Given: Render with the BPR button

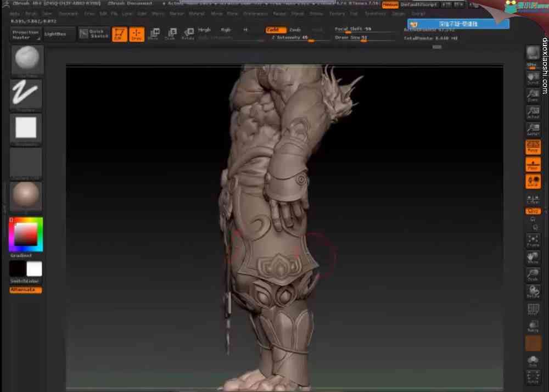Looking at the screenshot, I should (x=533, y=53).
